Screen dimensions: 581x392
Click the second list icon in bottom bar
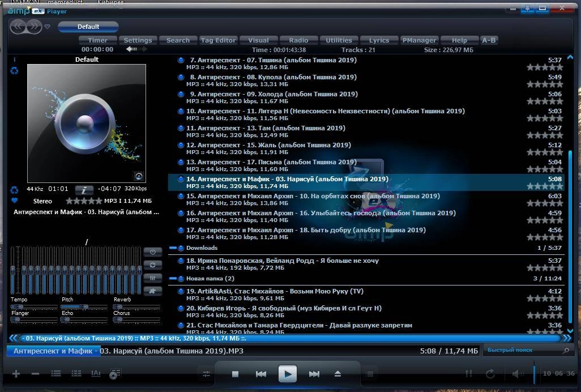pyautogui.click(x=76, y=373)
